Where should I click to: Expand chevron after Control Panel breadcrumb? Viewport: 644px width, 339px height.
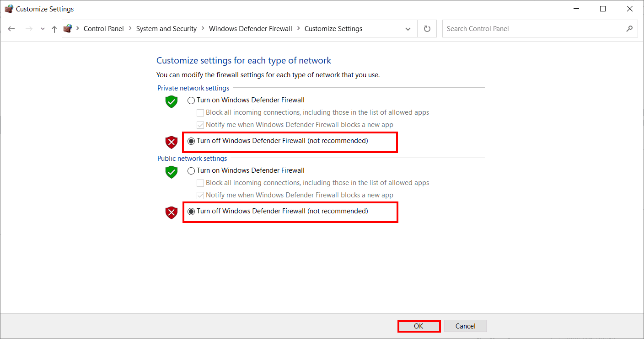click(130, 28)
